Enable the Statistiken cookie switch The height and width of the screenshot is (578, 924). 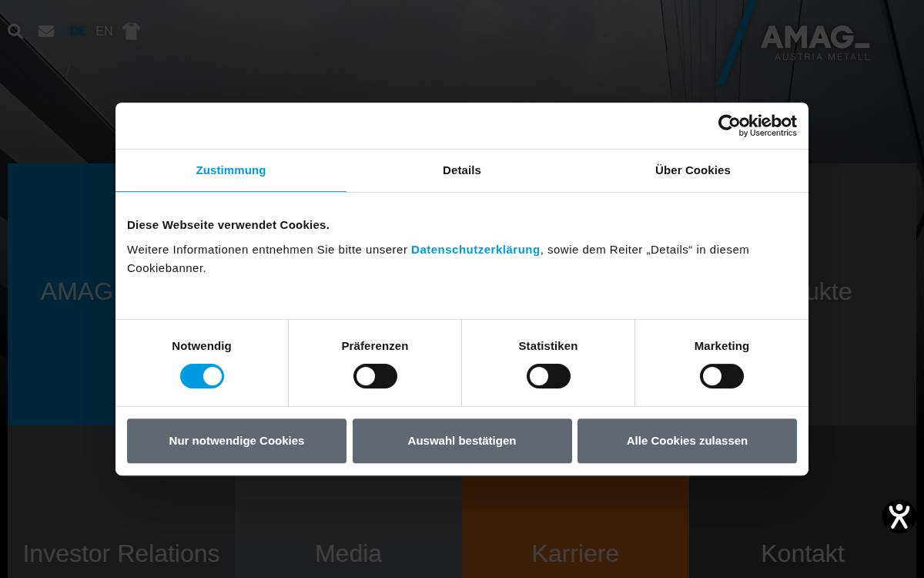548,376
